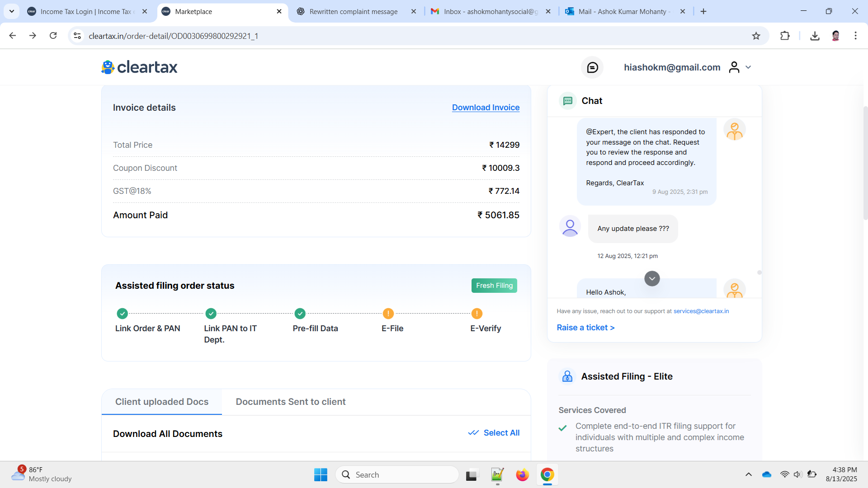Open Firefox from the taskbar
Image resolution: width=868 pixels, height=488 pixels.
(522, 475)
